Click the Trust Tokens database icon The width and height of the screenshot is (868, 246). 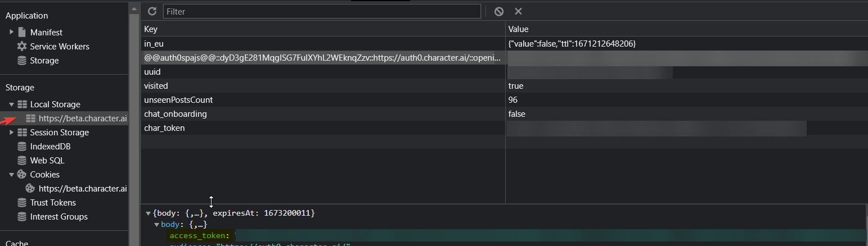coord(22,203)
